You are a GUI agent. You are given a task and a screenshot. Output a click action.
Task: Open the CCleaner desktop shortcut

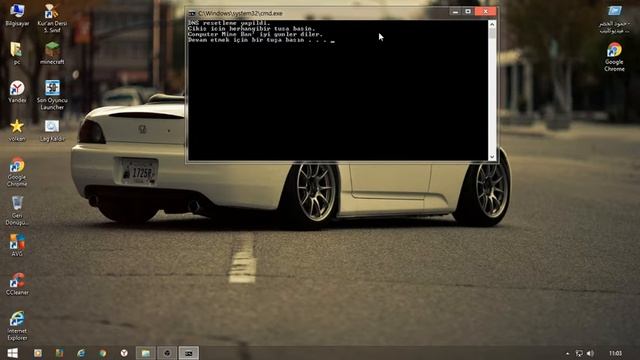[x=17, y=284]
